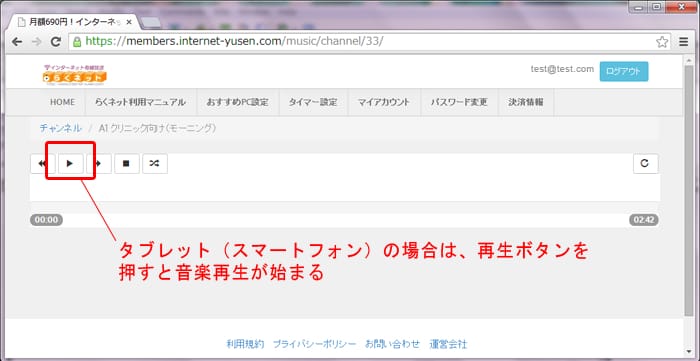
Task: Go back in the browser
Action: (17, 42)
